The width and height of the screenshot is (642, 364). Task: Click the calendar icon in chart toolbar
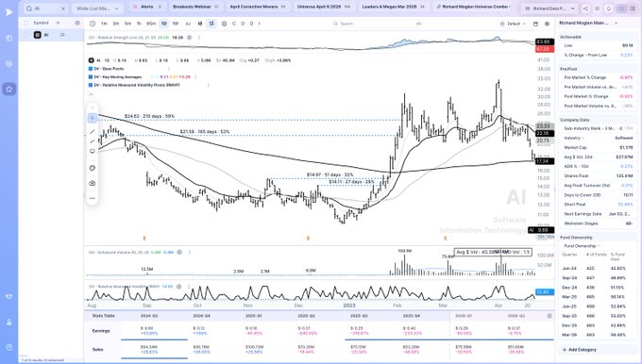point(535,24)
